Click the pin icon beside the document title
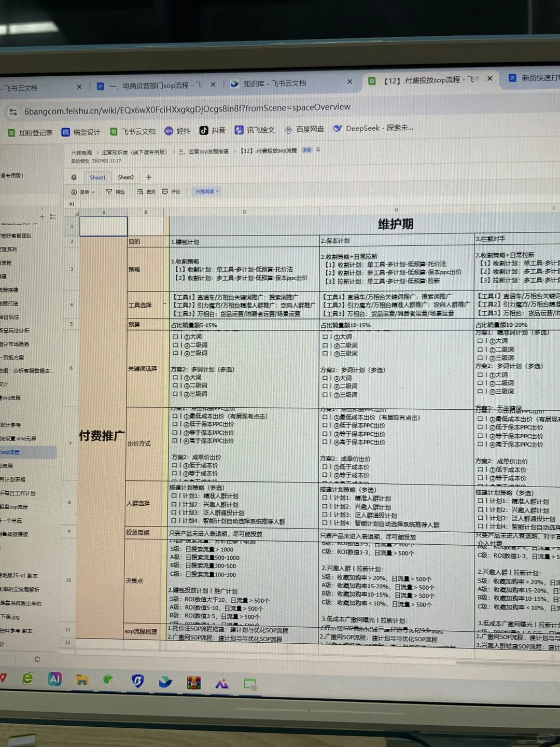The height and width of the screenshot is (747, 560). pos(317,149)
